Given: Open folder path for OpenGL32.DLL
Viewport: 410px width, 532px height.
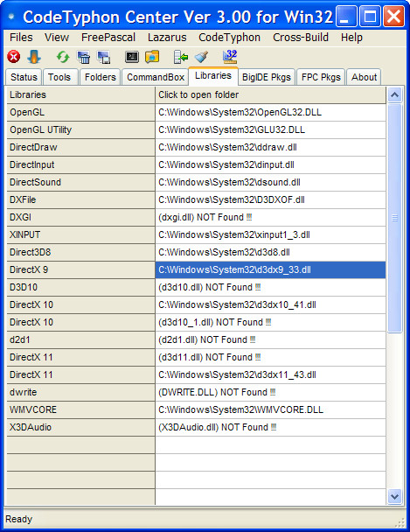Looking at the screenshot, I should coord(270,112).
